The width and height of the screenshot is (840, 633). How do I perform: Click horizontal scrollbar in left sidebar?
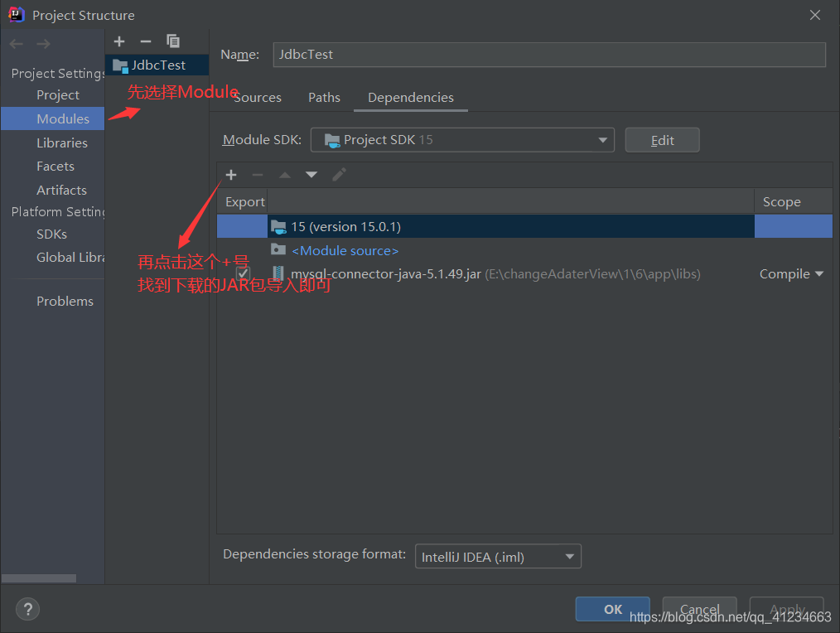(x=39, y=578)
